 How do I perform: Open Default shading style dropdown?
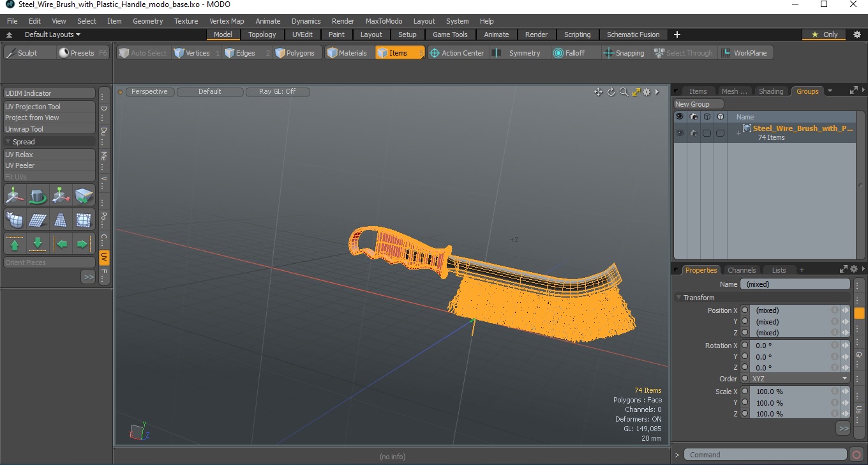tap(210, 92)
